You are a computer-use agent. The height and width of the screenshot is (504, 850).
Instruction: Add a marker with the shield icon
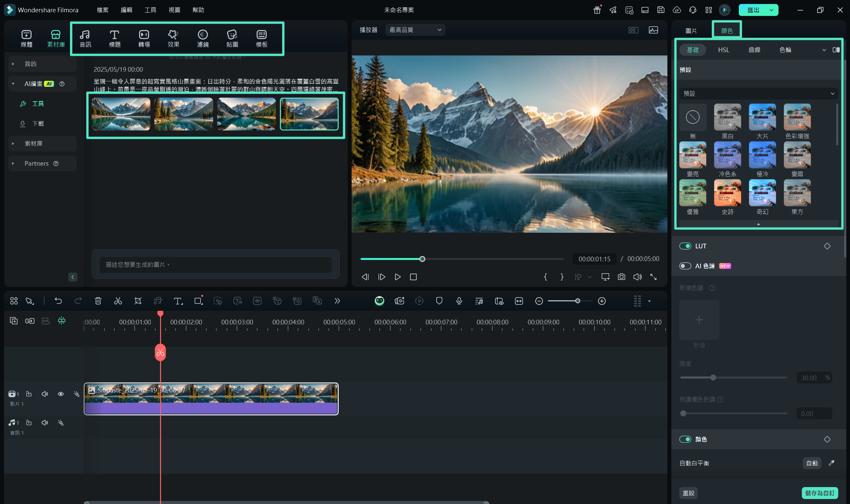(439, 300)
